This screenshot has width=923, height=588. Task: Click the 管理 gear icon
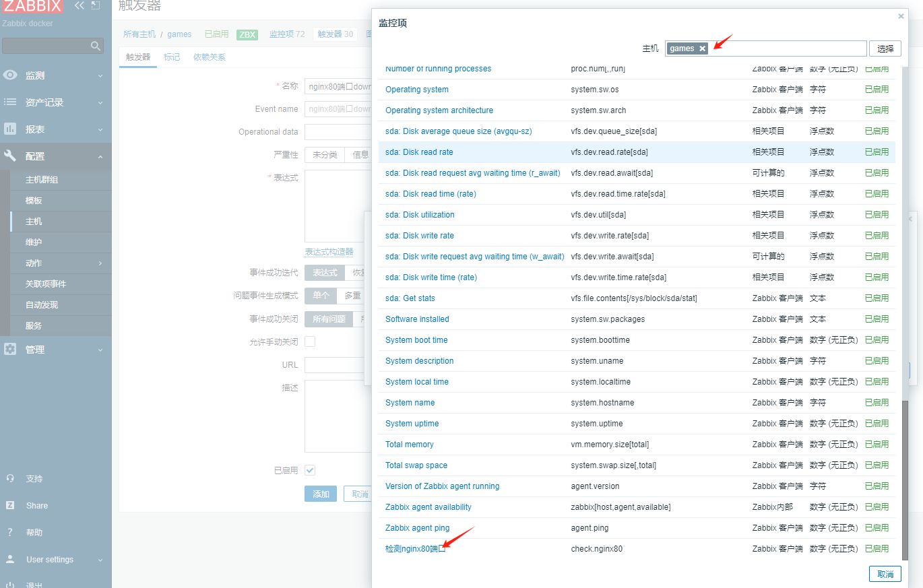pyautogui.click(x=10, y=350)
